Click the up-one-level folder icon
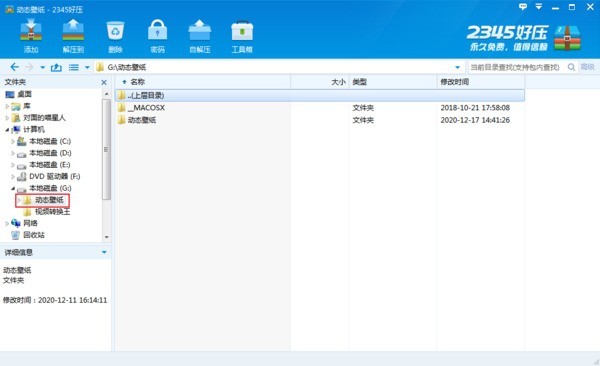The image size is (600, 366). (x=56, y=67)
